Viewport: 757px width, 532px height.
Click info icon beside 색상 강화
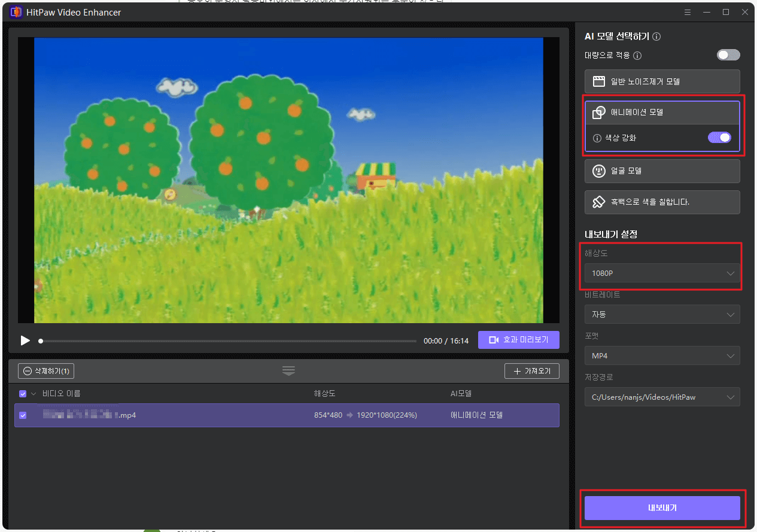coord(597,138)
